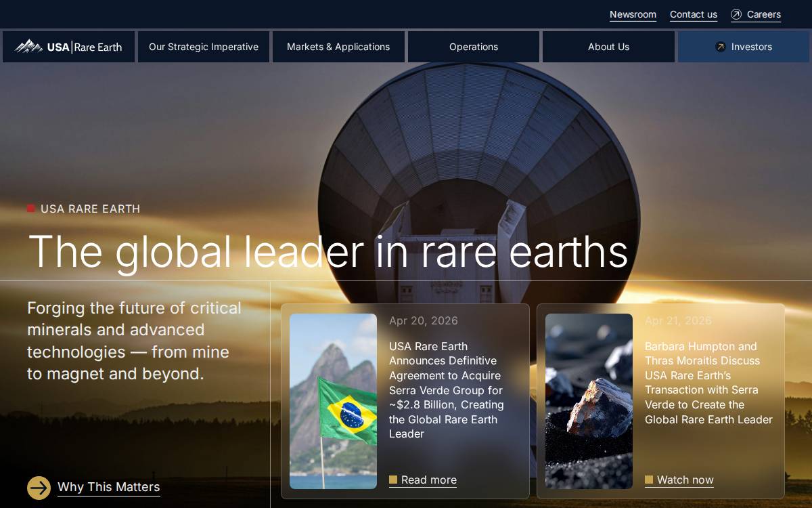The height and width of the screenshot is (508, 812).
Task: Click the USA RARE EARTH eyebrow label
Action: pos(90,209)
